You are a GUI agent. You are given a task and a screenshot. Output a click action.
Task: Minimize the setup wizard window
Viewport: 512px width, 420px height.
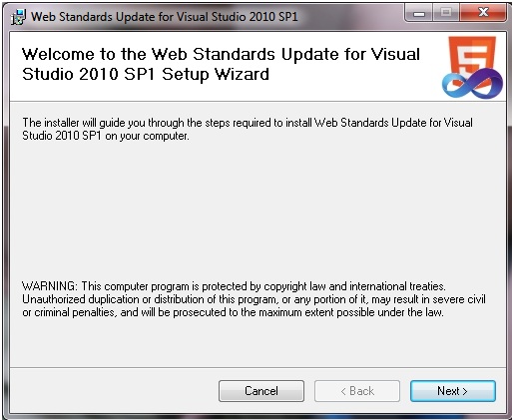coord(419,14)
